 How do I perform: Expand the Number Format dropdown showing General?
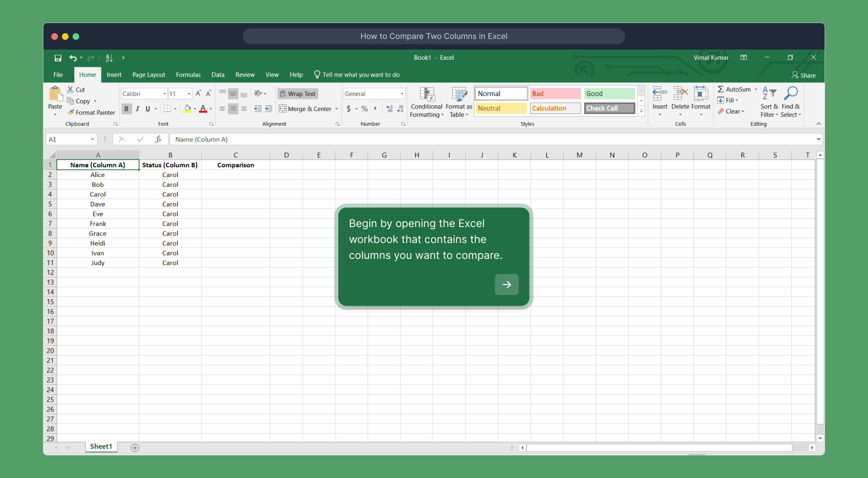[402, 93]
